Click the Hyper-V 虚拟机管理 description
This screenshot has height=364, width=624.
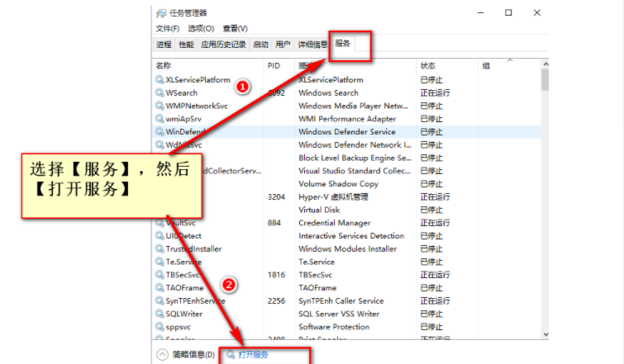pyautogui.click(x=333, y=196)
